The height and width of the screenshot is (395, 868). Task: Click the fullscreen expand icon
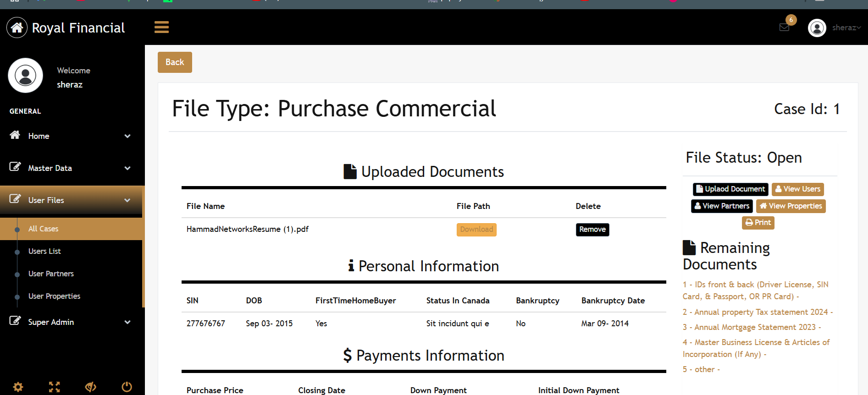[x=54, y=387]
